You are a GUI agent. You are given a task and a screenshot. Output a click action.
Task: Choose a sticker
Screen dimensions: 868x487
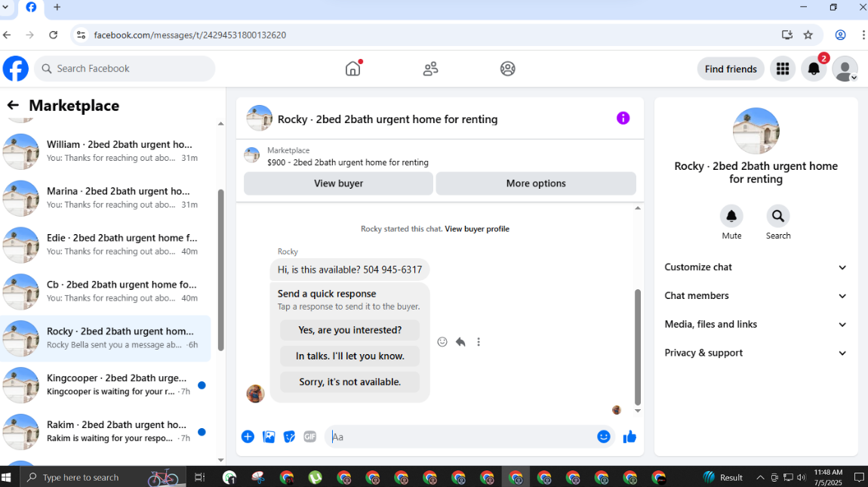(289, 436)
